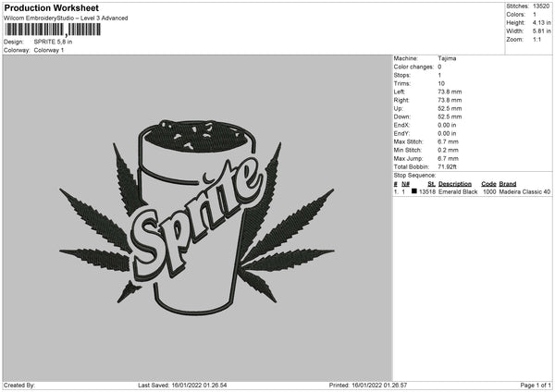Click the EndX value 0.00 in
This screenshot has width=555, height=392.
[447, 125]
